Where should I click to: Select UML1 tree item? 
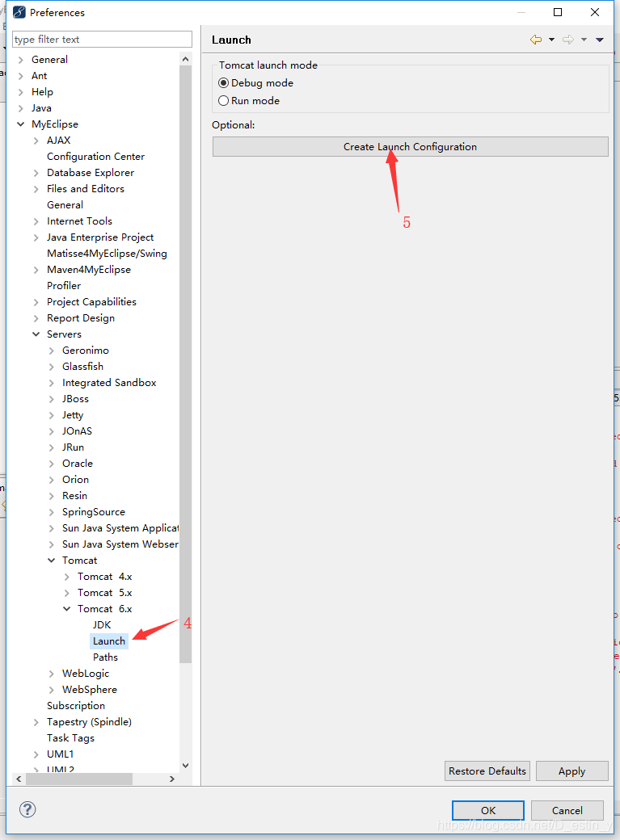click(60, 754)
